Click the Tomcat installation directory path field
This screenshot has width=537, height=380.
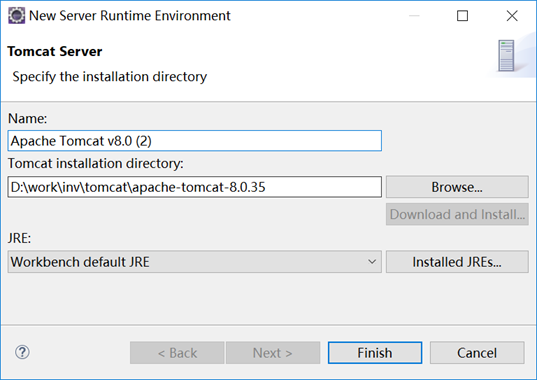click(x=195, y=187)
